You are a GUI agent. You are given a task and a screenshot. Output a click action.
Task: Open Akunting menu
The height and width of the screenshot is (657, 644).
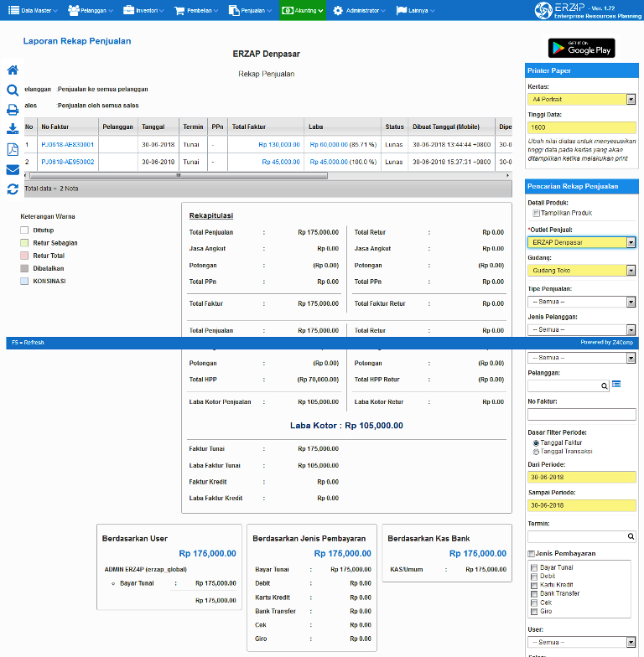pos(302,10)
